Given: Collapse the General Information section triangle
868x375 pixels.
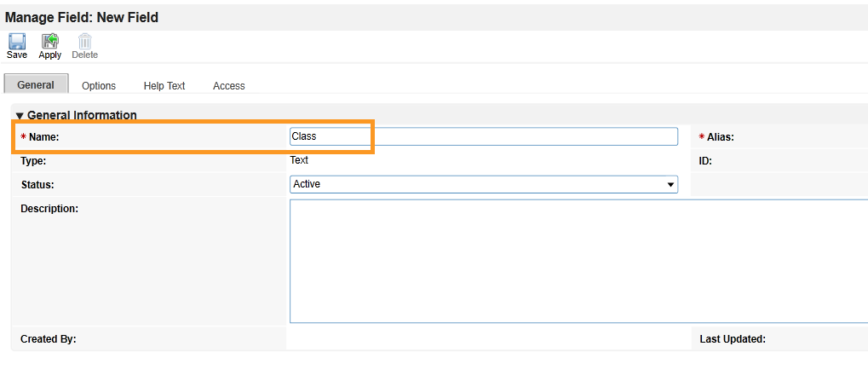Looking at the screenshot, I should [x=20, y=116].
